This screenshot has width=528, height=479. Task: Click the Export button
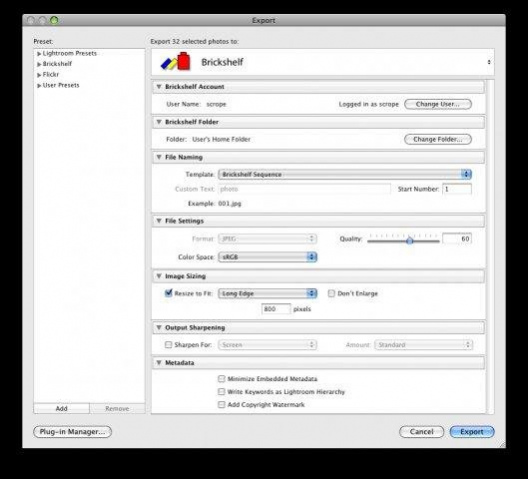coord(472,432)
